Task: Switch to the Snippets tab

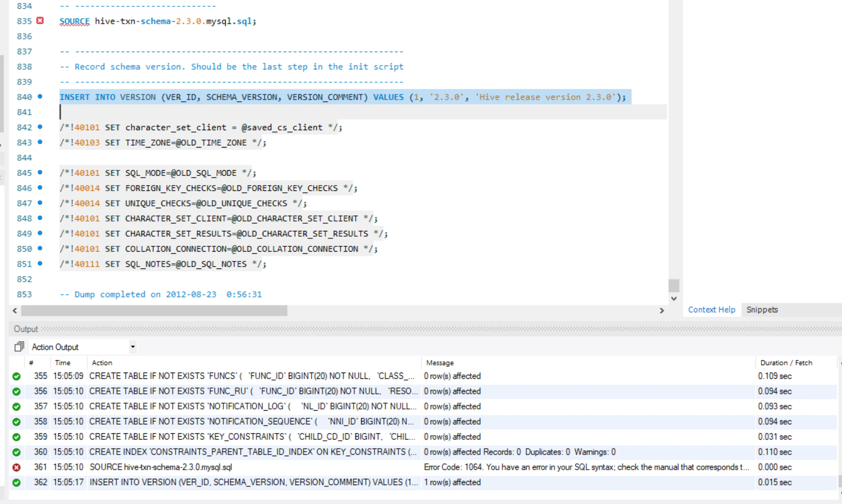Action: coord(762,309)
